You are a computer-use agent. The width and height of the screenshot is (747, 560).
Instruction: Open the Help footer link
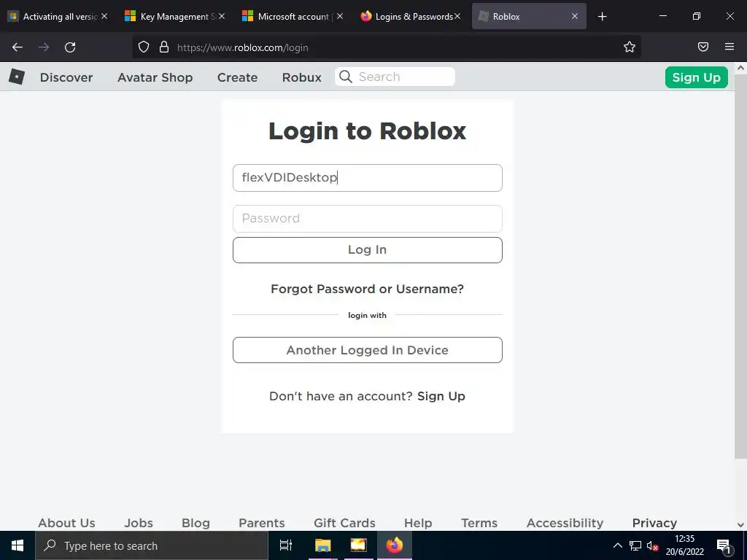[x=418, y=523]
